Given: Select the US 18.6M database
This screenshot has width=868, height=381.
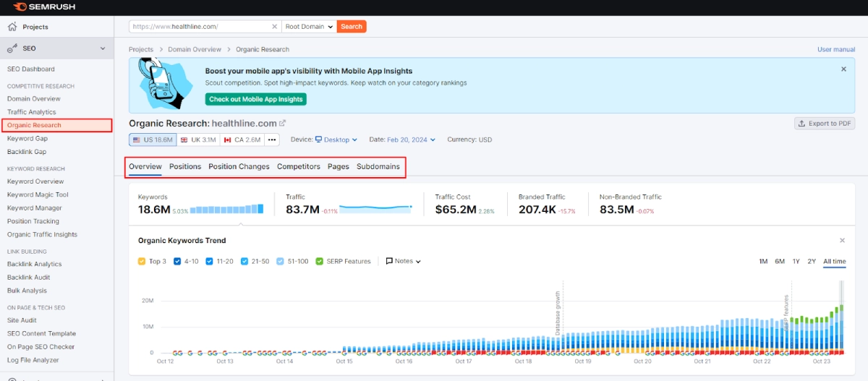Looking at the screenshot, I should coord(153,140).
